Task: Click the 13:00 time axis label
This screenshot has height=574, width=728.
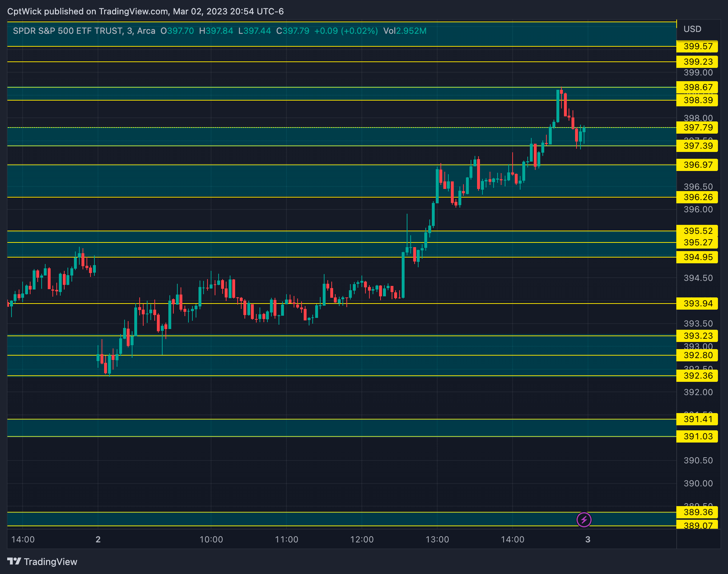Action: coord(437,540)
